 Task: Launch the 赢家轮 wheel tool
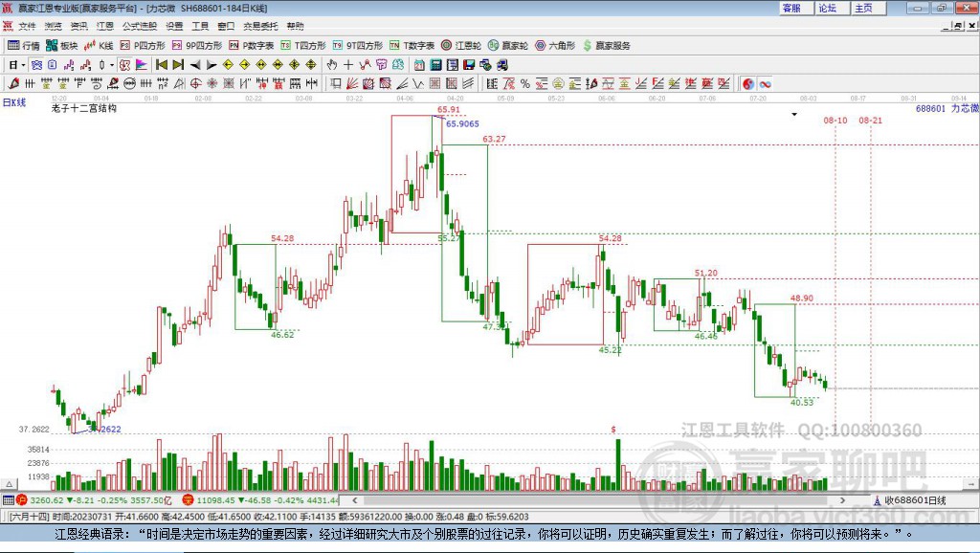(x=508, y=46)
